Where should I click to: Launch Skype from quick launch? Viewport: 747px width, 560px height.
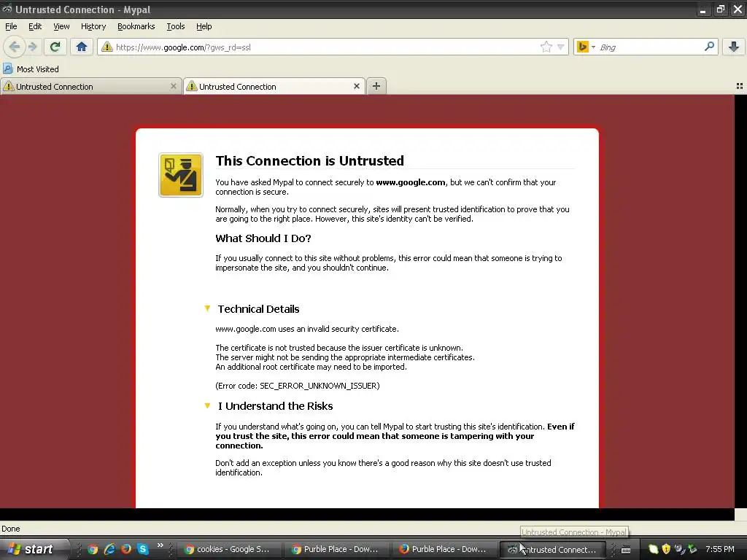coord(142,549)
